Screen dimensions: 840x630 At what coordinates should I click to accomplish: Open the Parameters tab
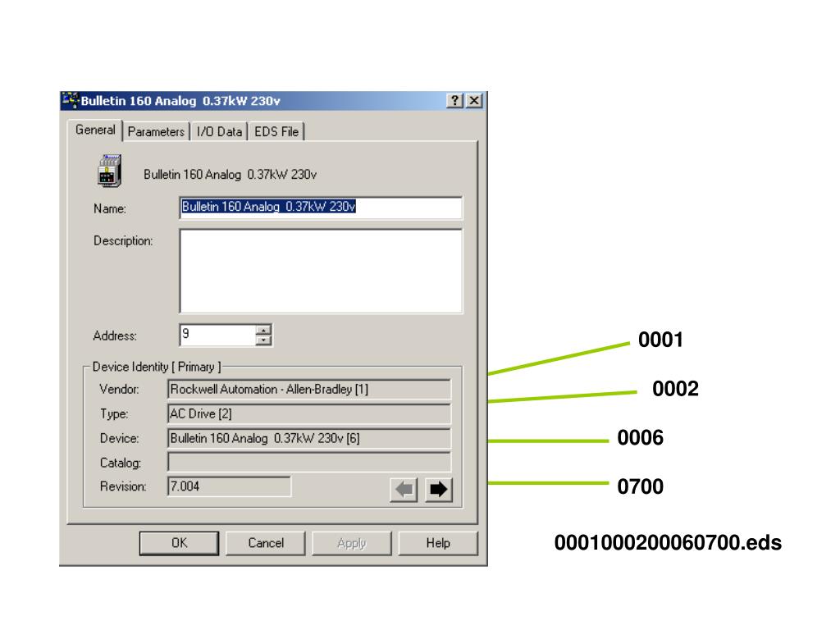[156, 132]
